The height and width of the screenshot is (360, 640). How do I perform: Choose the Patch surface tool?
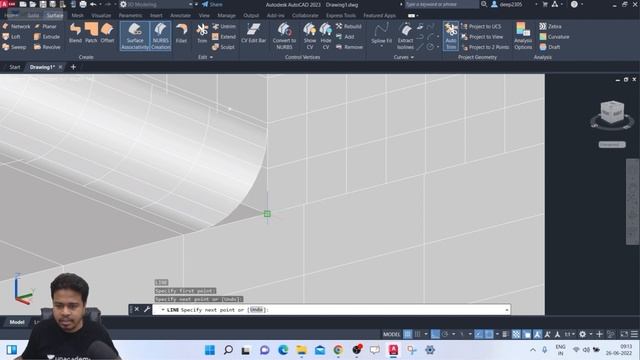click(x=91, y=33)
